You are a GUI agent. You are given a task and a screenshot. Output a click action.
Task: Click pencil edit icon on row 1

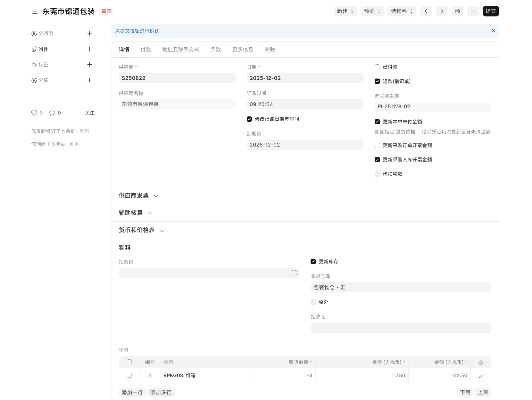pyautogui.click(x=481, y=376)
